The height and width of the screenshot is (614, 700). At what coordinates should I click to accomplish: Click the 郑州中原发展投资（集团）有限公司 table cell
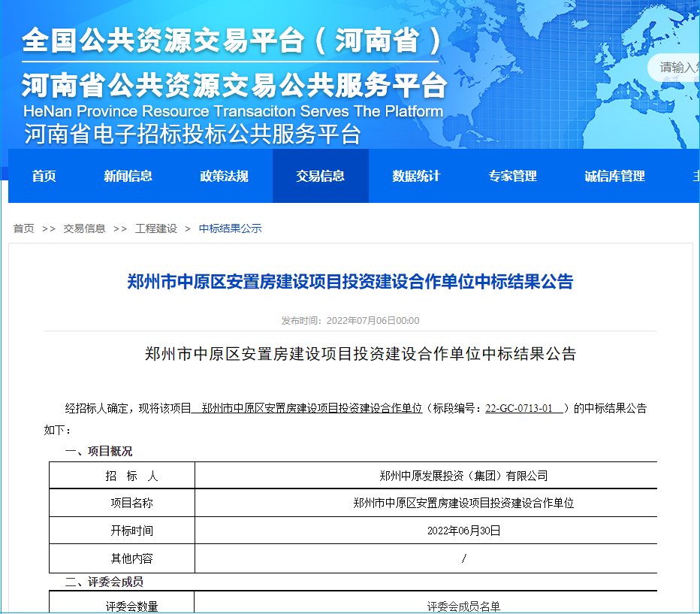click(463, 476)
